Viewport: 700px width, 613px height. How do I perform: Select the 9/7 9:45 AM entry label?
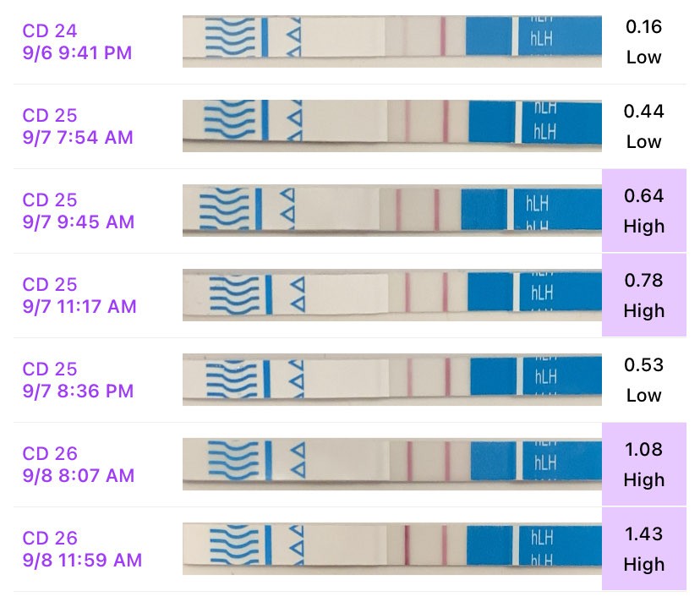click(78, 211)
